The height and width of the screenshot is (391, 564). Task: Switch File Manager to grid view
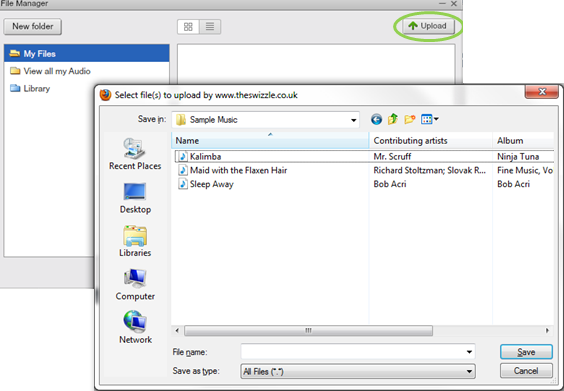(188, 27)
